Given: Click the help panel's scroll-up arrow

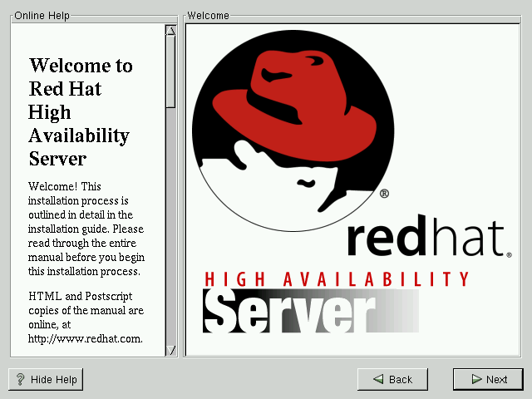Looking at the screenshot, I should point(170,30).
